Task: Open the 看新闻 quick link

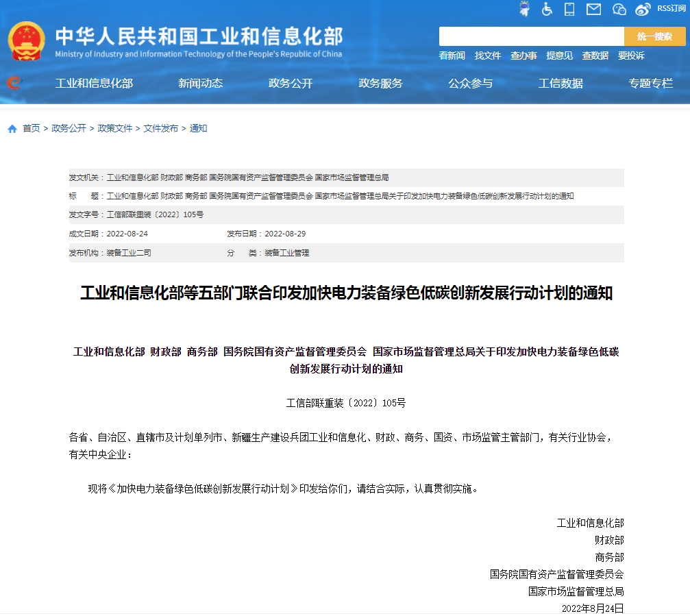Action: [x=452, y=56]
